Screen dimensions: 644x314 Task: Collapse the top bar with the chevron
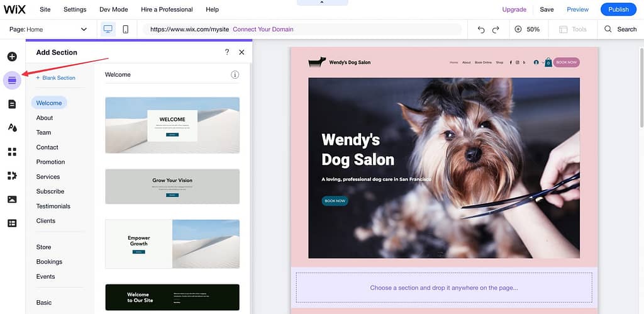click(x=322, y=3)
